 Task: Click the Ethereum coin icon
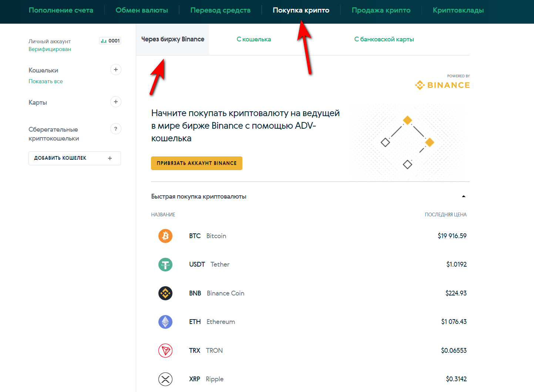coord(165,322)
